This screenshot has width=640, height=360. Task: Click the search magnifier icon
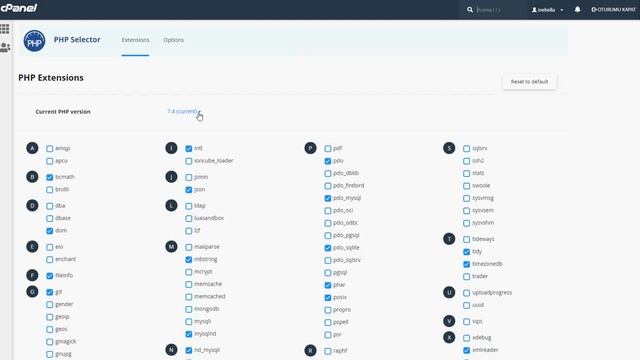[470, 9]
